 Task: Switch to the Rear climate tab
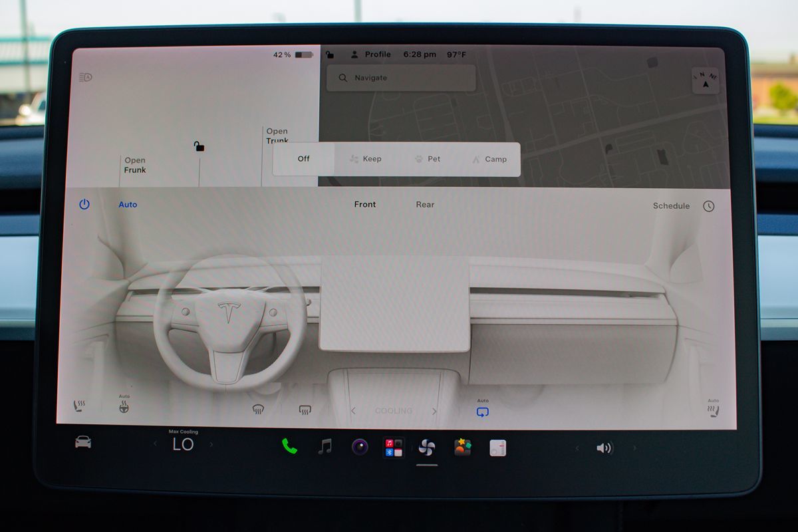pos(425,204)
